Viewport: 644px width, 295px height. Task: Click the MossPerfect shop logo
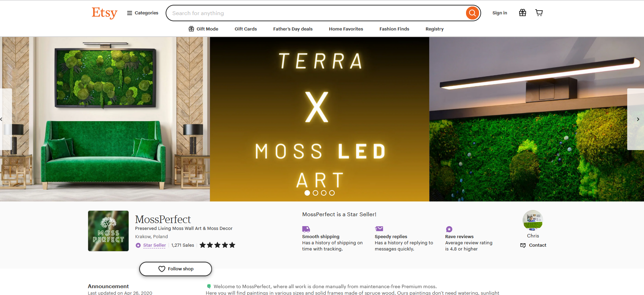coord(108,231)
